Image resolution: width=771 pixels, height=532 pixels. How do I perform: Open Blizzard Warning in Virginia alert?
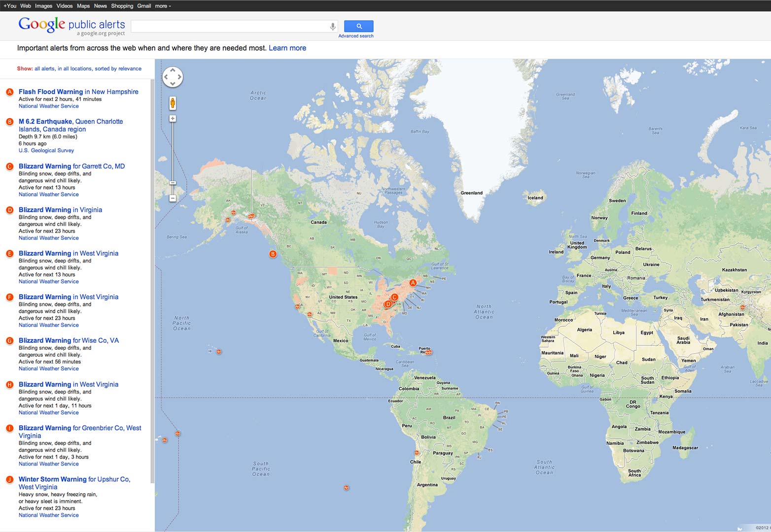pos(60,210)
